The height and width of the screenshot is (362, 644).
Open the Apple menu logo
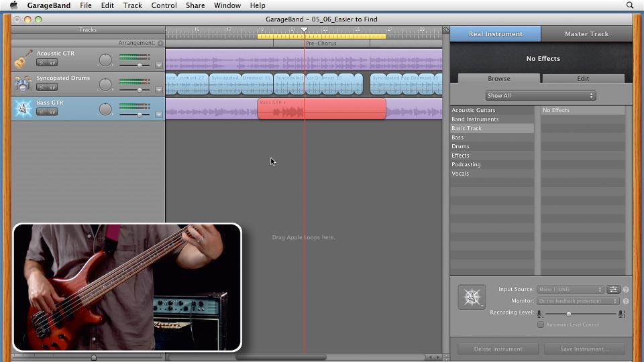click(x=13, y=5)
